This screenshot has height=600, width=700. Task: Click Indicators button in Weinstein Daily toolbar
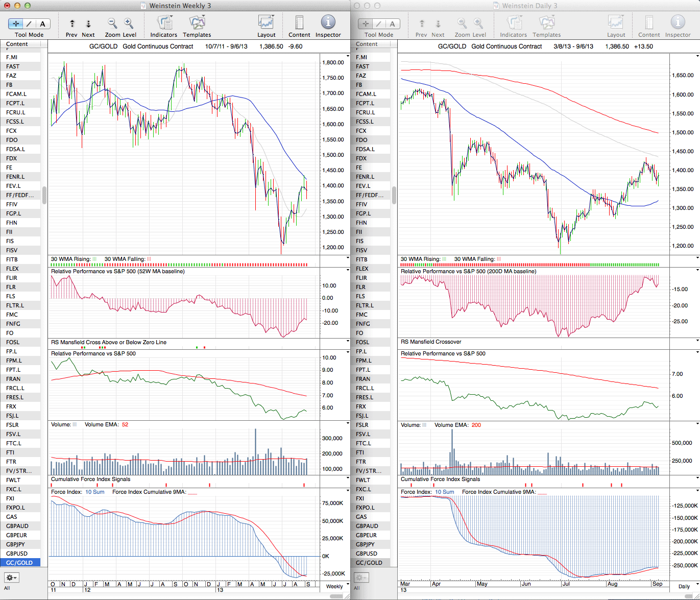(x=513, y=23)
